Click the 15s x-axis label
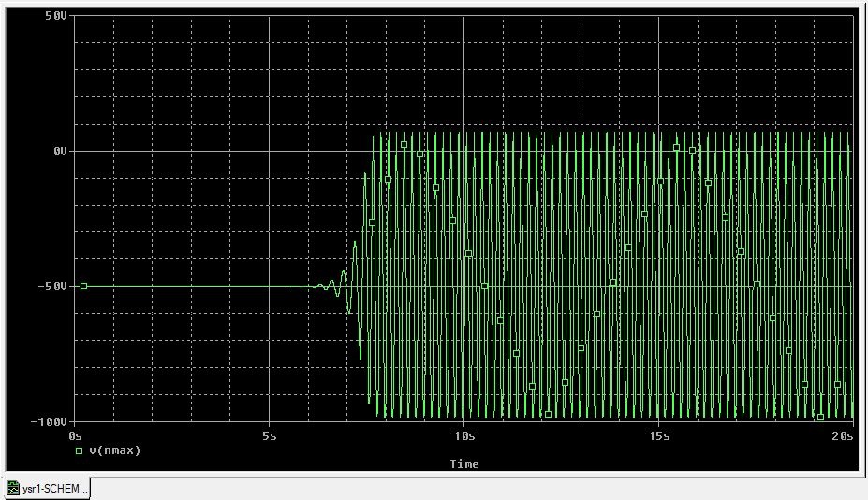The image size is (868, 500). tap(657, 436)
